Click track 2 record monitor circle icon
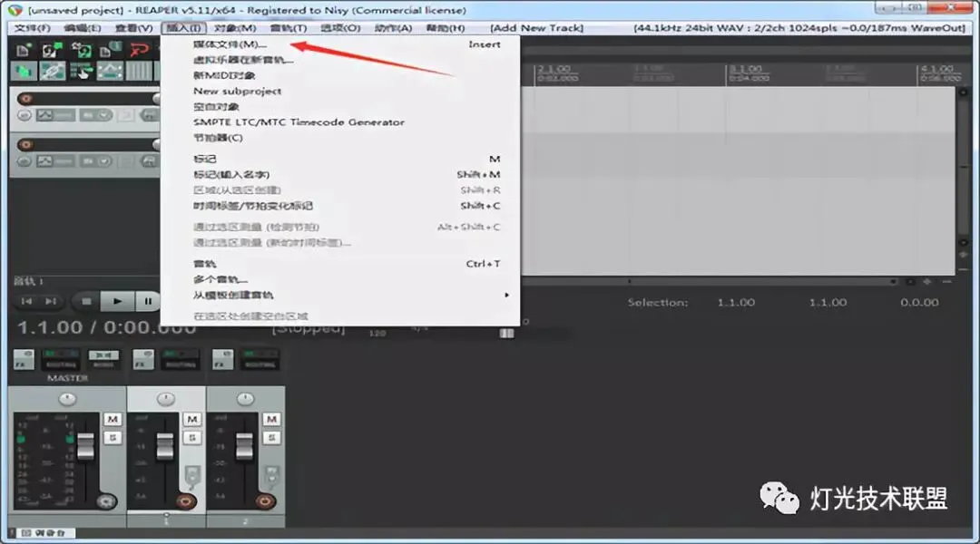980x544 pixels. 24,161
